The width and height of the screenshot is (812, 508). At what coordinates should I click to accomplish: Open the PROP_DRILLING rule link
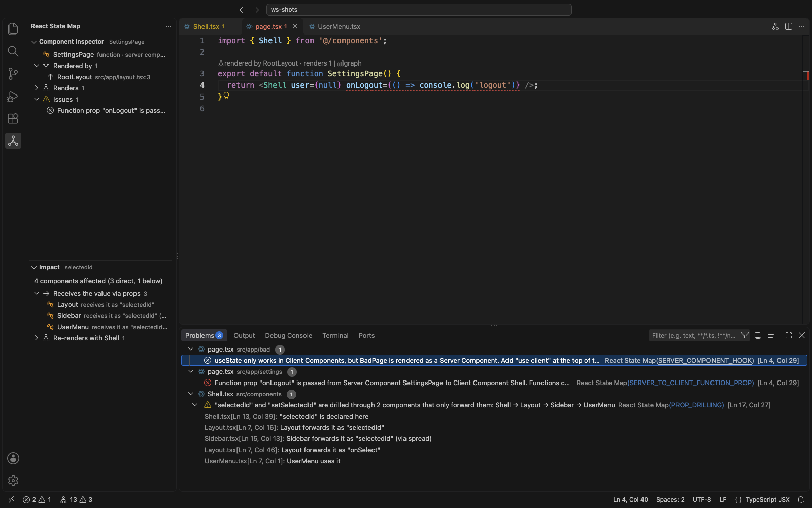click(697, 405)
